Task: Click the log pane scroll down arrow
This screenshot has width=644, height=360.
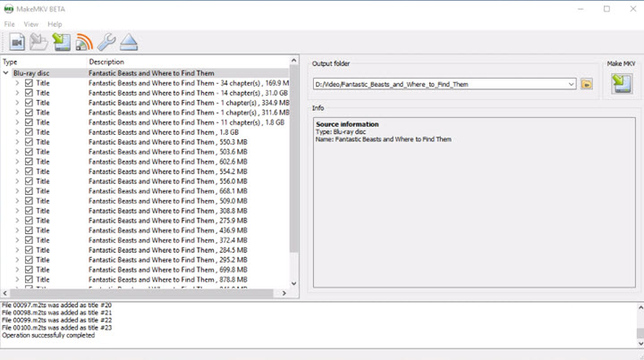Action: 640,344
